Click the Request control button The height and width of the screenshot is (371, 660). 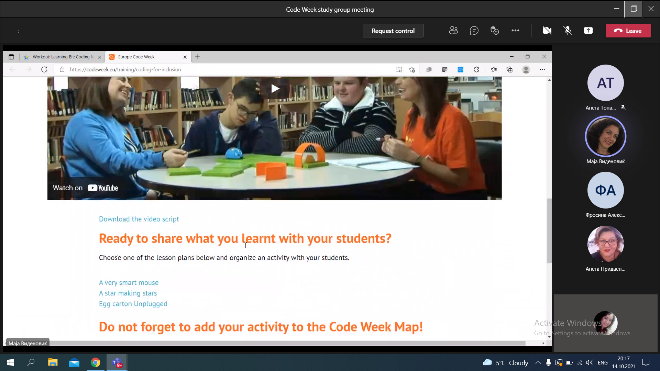click(x=393, y=31)
